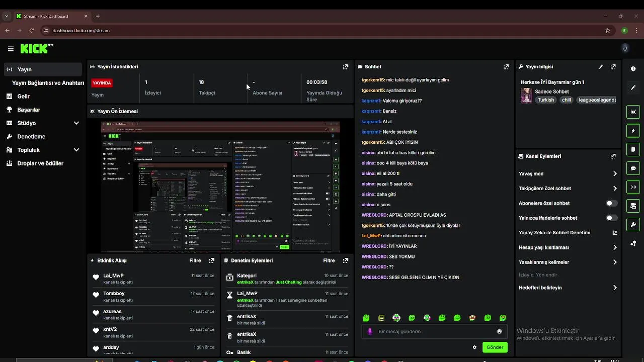Click the focus-frame icon in the right rail
Viewport: 644px width, 362px height.
tap(633, 112)
